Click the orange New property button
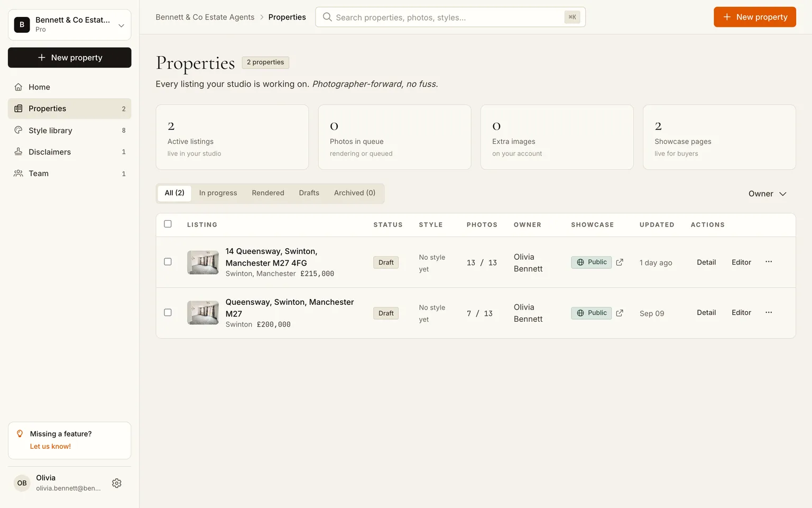The image size is (812, 508). [754, 17]
